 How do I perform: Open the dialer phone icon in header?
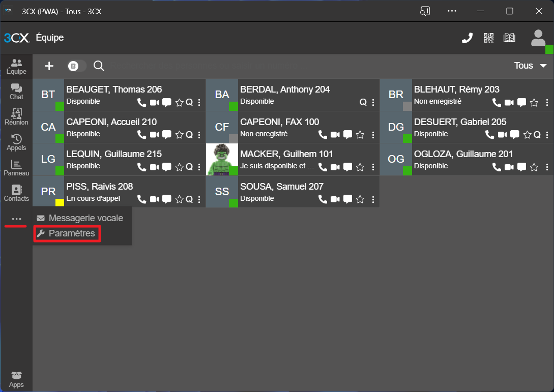(467, 38)
